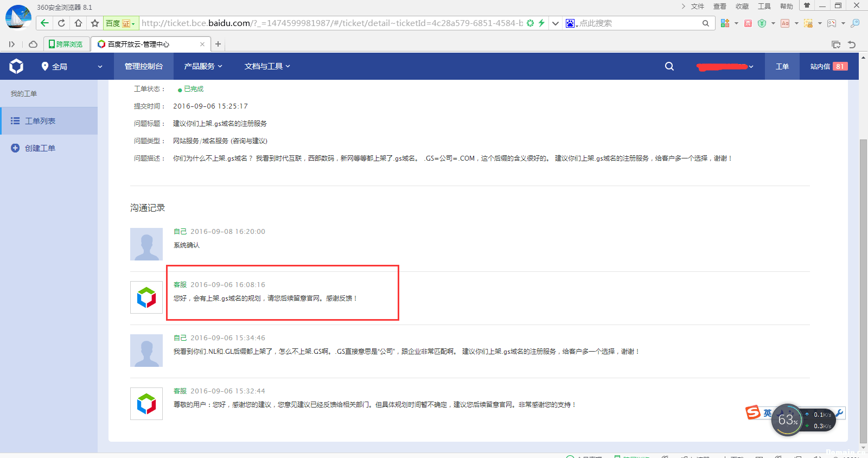This screenshot has width=868, height=458.
Task: Click user avatar beside 2016-09-08 16:20:00 message
Action: pyautogui.click(x=146, y=244)
